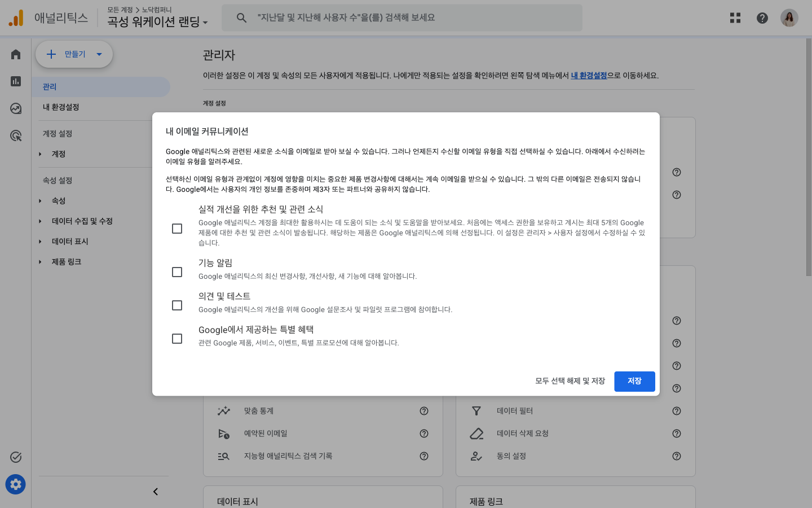Screen dimensions: 812x508
Task: Open the Explore icon in sidebar
Action: tap(16, 108)
